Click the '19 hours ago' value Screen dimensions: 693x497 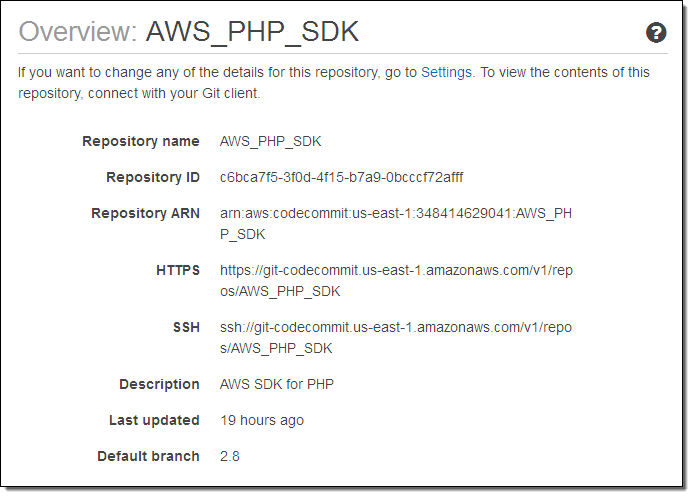pyautogui.click(x=262, y=420)
